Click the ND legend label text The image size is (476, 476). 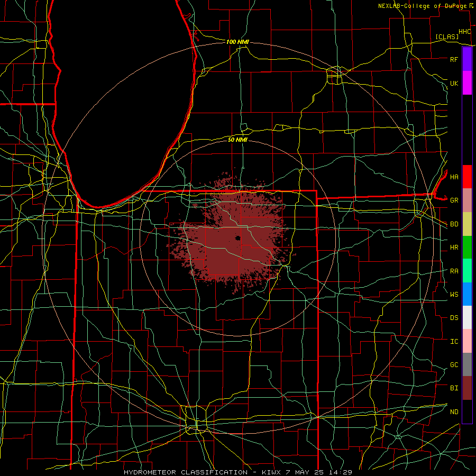[x=454, y=412]
